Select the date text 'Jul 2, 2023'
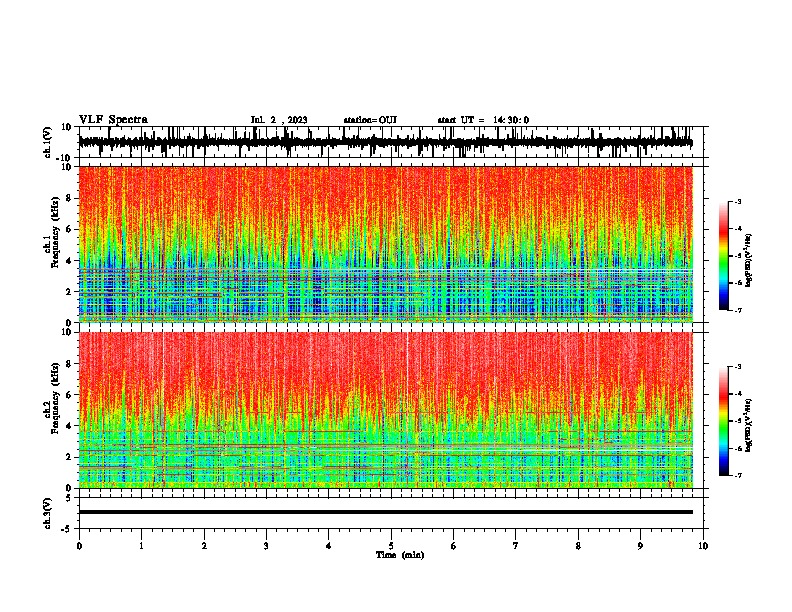Screen dimensions: 792x612 (279, 120)
